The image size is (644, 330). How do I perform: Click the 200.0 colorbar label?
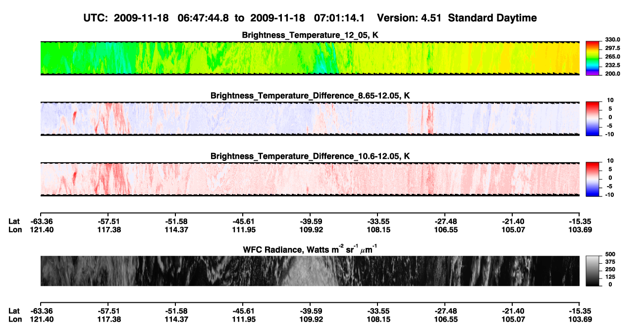pyautogui.click(x=612, y=73)
